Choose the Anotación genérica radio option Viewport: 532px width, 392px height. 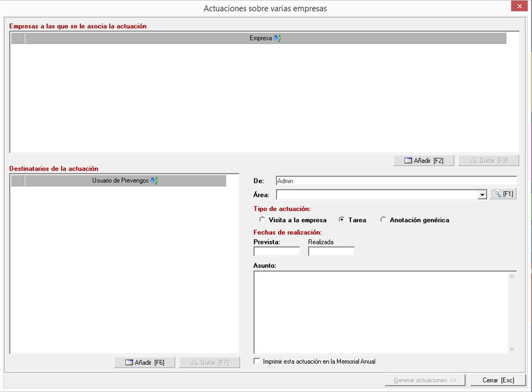pyautogui.click(x=383, y=220)
